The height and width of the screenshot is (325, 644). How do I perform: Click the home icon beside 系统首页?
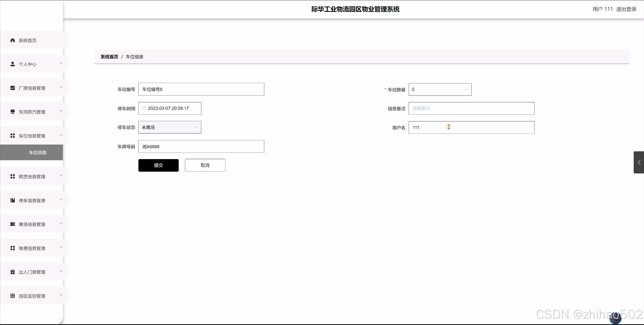13,40
